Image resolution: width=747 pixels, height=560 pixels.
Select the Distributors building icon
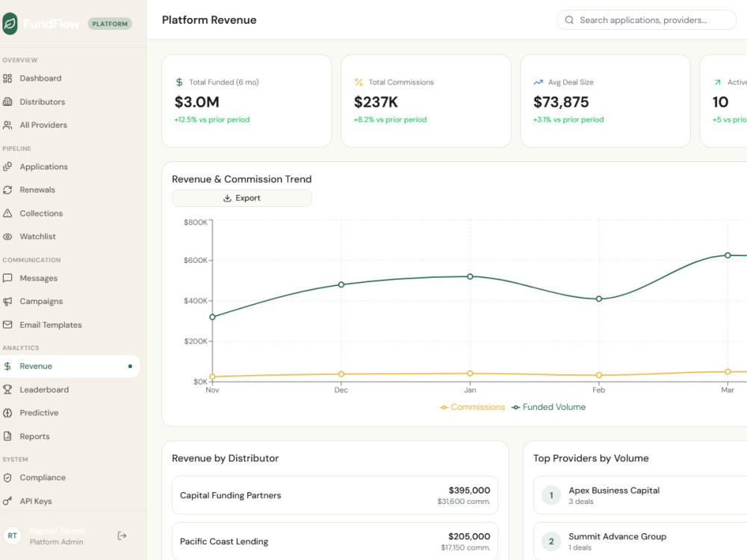7,102
